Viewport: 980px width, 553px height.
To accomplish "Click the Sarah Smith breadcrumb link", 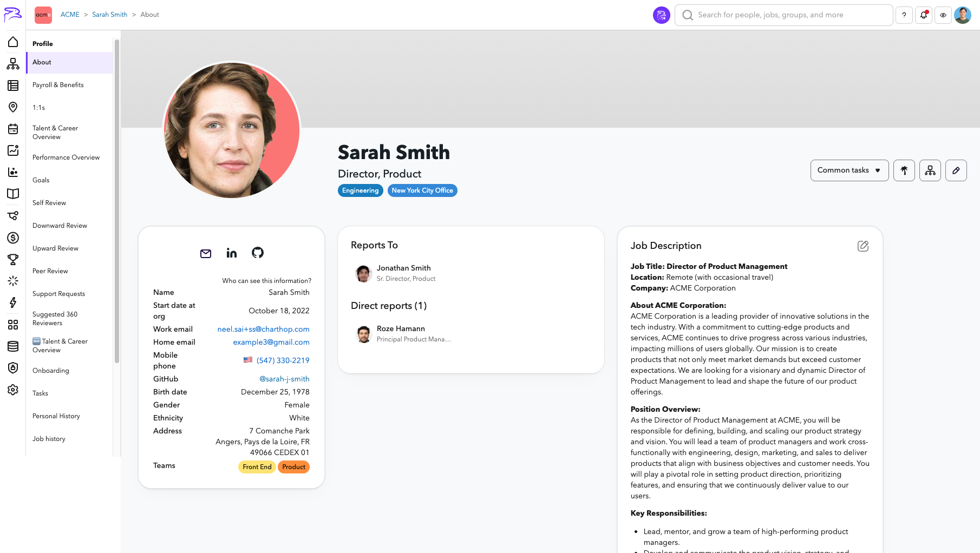I will (110, 15).
